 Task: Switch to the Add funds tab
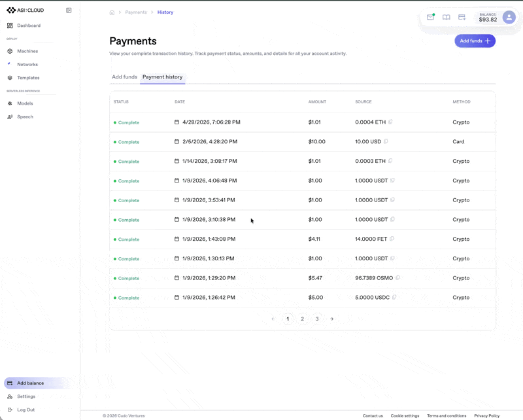tap(124, 77)
